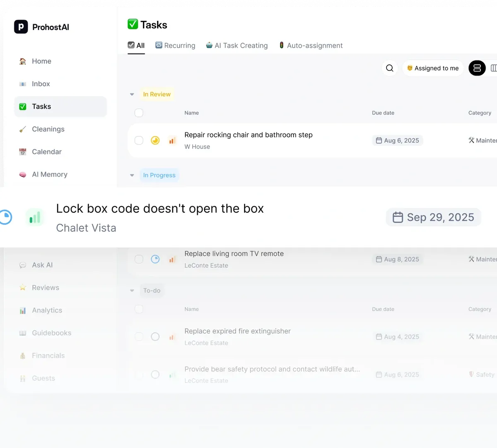Collapse the In Review group

[132, 94]
